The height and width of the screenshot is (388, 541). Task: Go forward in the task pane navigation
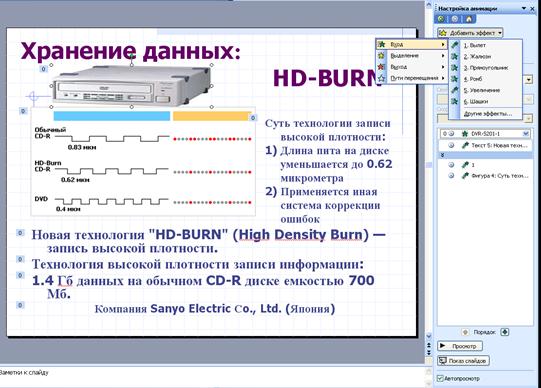click(454, 19)
